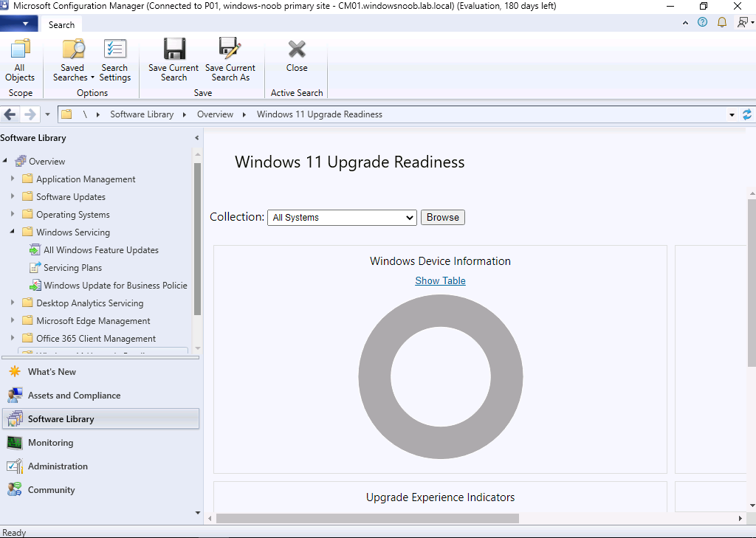This screenshot has width=756, height=538.
Task: Click Windows 11 Upgrade Readiness breadcrumb
Action: (x=319, y=114)
